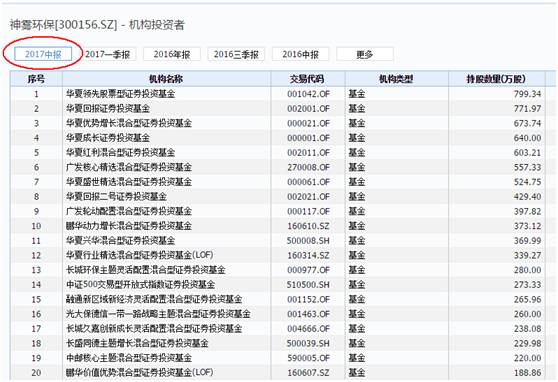Select 广发核心精选混合型证券投资基金 name

point(129,167)
